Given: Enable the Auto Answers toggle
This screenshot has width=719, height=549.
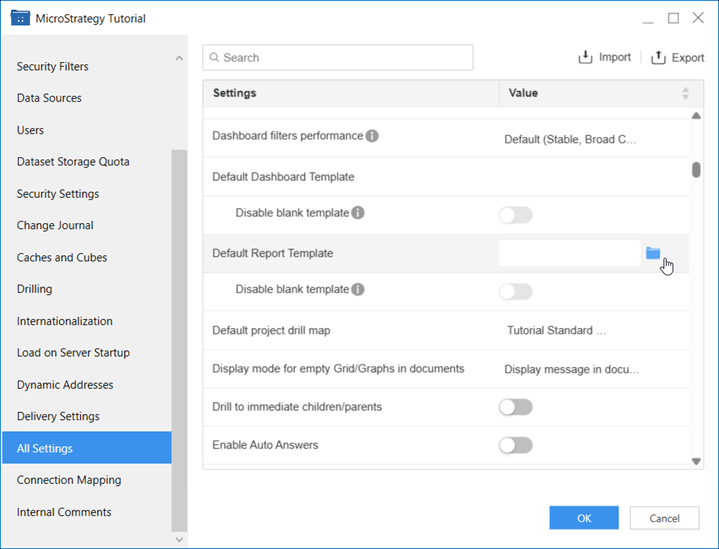Looking at the screenshot, I should click(x=516, y=445).
